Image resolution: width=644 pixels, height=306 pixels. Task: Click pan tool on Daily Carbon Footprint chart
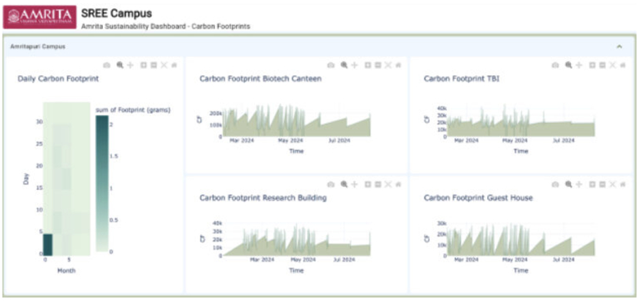pos(130,65)
